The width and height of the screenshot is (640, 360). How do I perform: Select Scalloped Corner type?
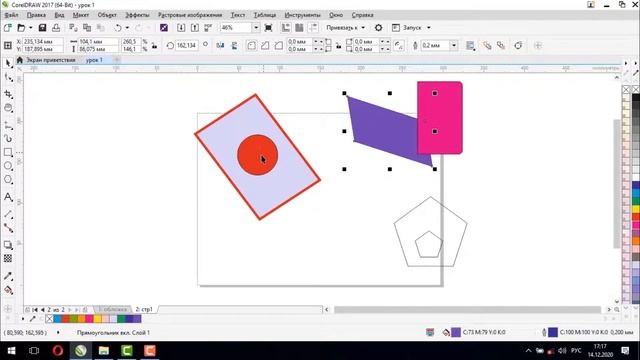(265, 45)
